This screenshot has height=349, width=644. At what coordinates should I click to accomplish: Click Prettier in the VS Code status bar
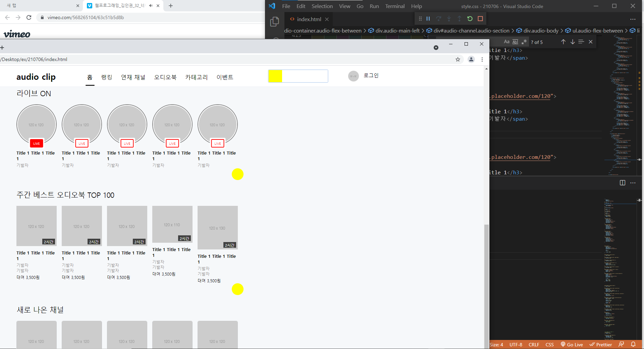(x=601, y=345)
